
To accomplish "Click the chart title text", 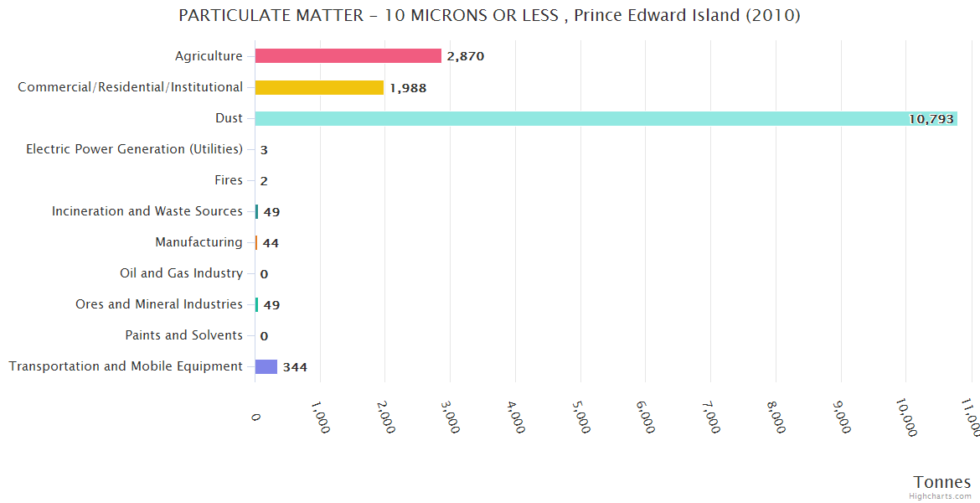I will [489, 15].
